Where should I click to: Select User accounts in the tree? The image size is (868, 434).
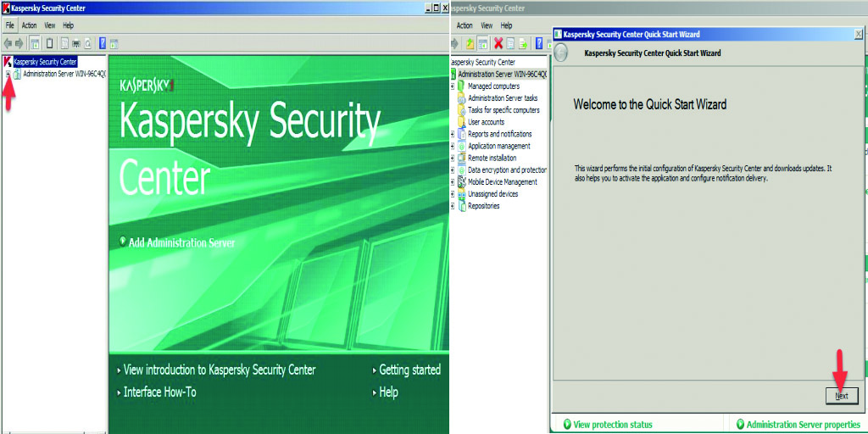point(486,122)
